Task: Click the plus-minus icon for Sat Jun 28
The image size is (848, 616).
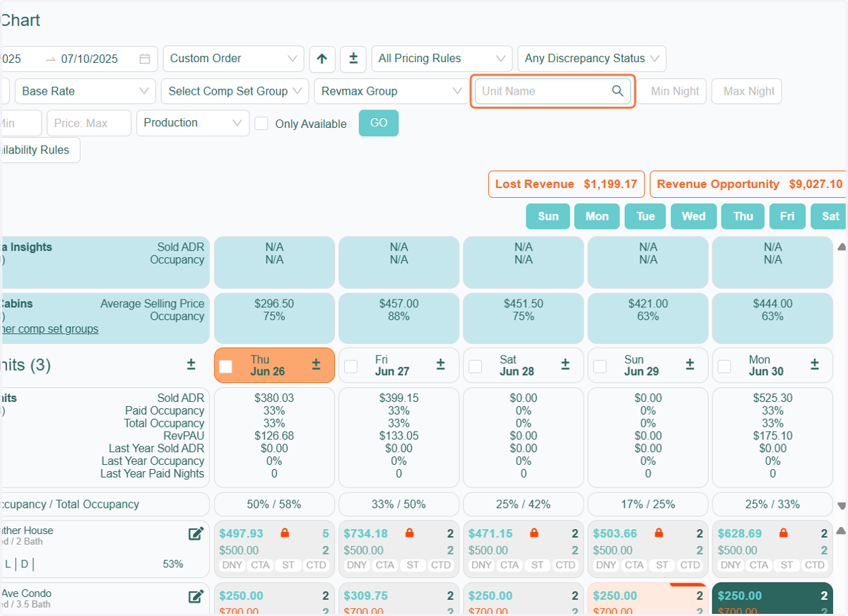Action: tap(565, 365)
